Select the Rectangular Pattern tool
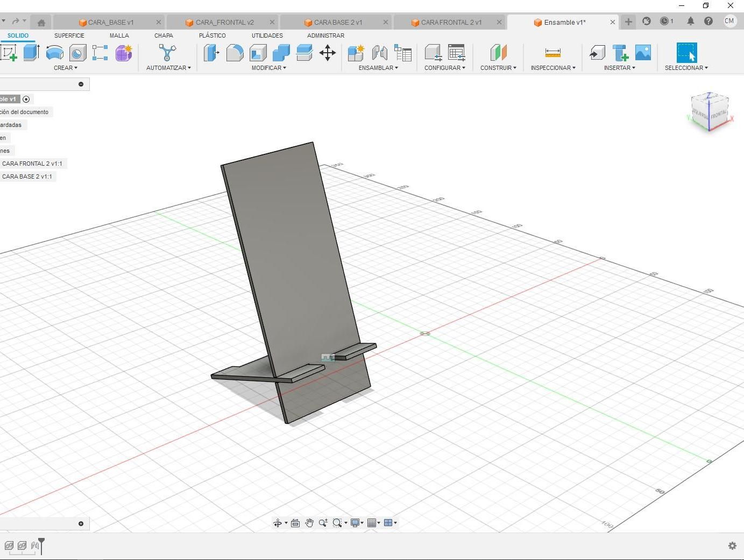Image resolution: width=744 pixels, height=560 pixels. point(100,53)
